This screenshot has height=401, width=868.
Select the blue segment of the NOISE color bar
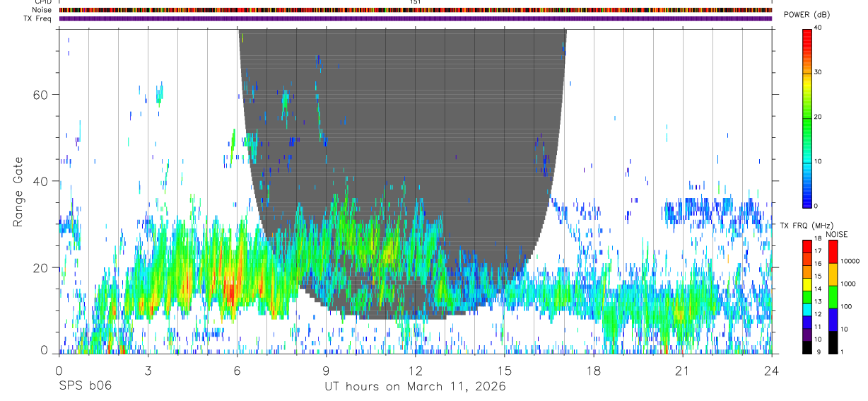coord(833,320)
